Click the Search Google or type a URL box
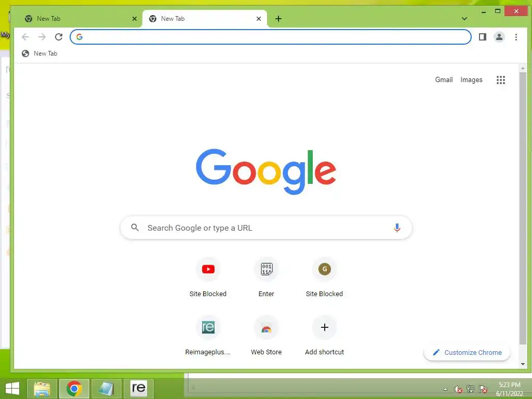This screenshot has width=532, height=399. click(267, 228)
